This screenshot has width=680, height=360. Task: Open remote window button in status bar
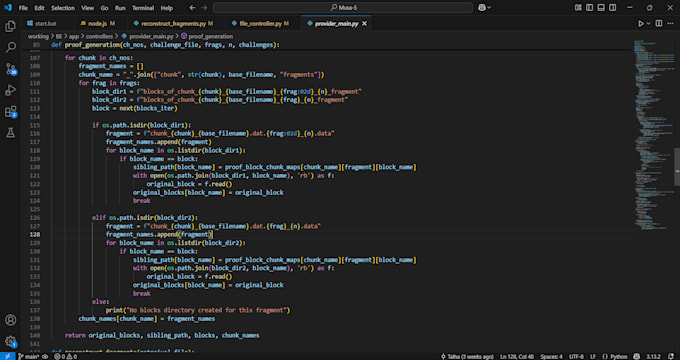coord(7,357)
